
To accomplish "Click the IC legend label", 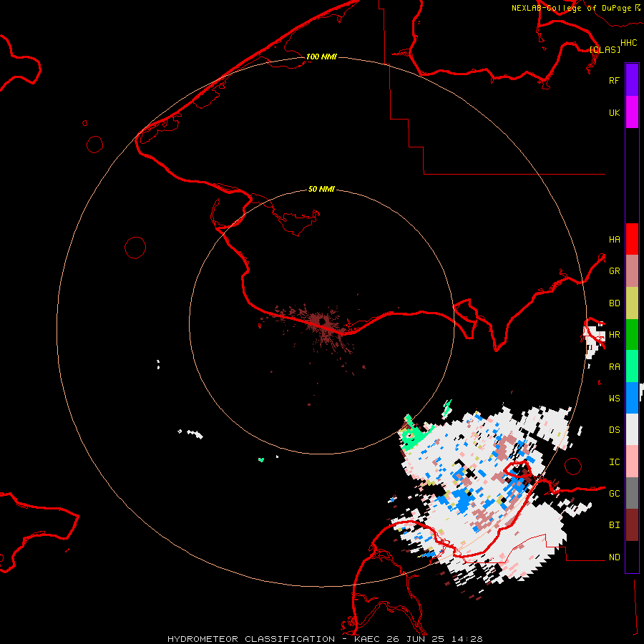I will coord(614,462).
